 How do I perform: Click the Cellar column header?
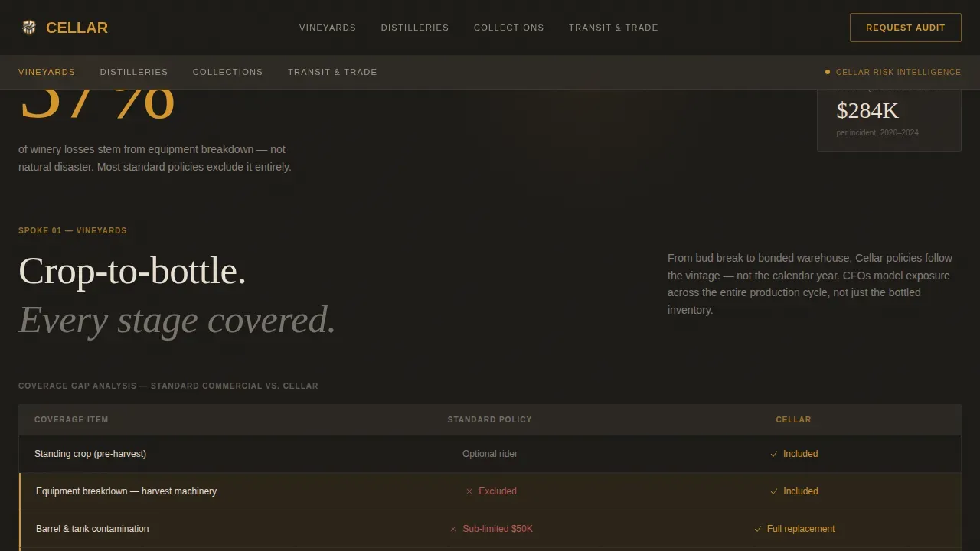tap(793, 419)
